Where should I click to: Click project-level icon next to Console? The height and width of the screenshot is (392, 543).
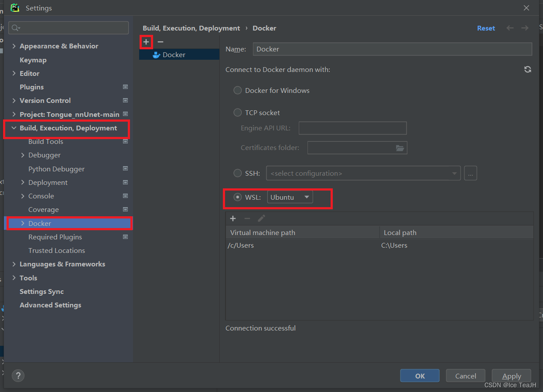(126, 196)
